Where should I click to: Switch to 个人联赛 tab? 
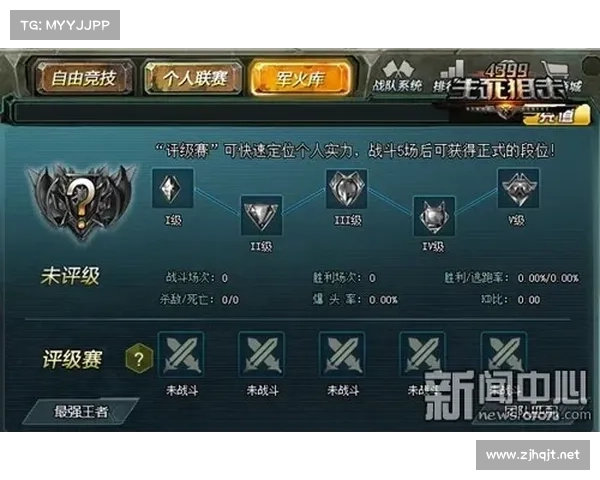(194, 78)
